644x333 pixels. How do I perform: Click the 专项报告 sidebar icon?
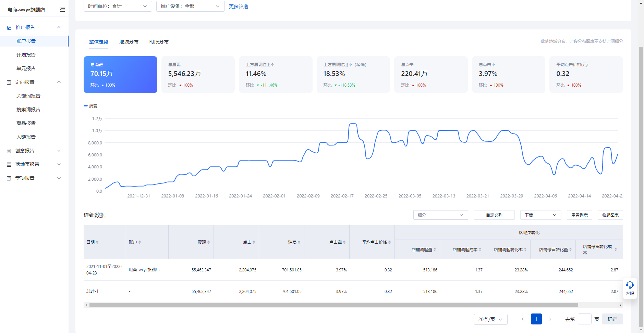coord(9,178)
